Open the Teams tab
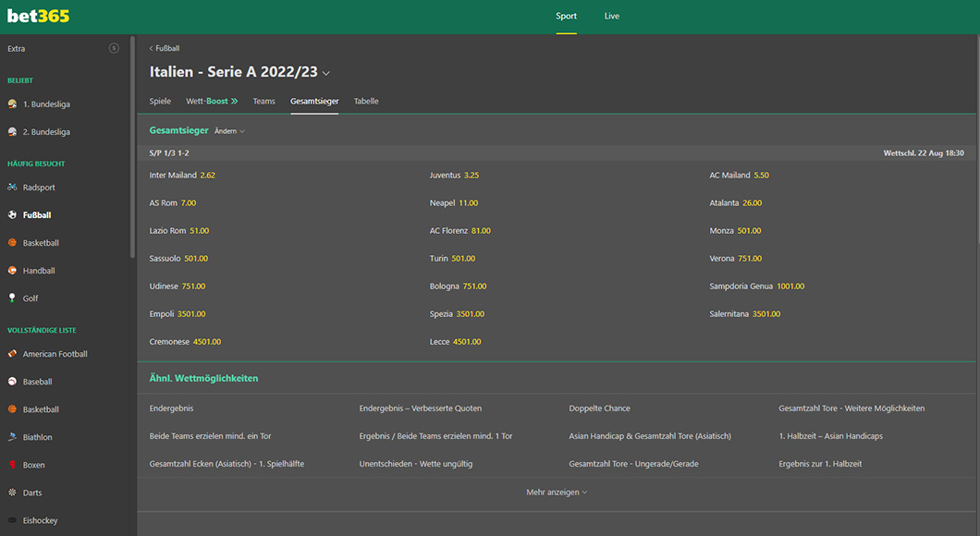Viewport: 980px width, 536px height. (263, 102)
